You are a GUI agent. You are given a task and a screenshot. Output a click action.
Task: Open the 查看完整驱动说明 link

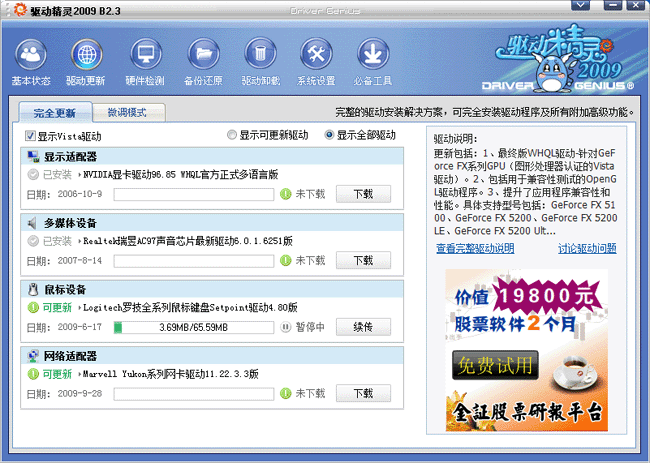point(475,248)
